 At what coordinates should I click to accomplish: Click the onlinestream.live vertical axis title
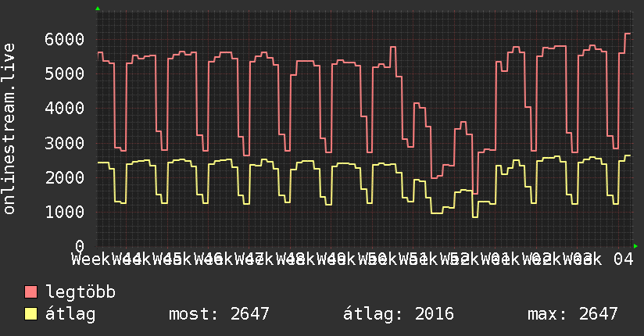click(9, 129)
